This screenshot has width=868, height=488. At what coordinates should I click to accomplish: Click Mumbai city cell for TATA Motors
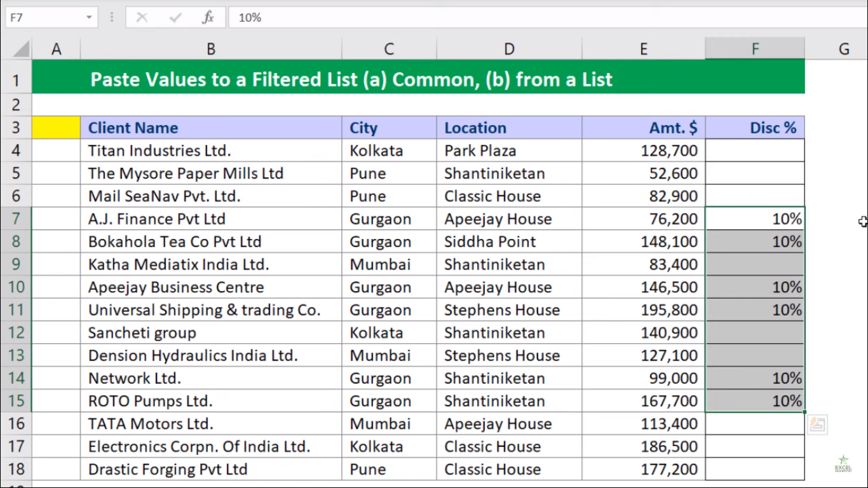389,424
